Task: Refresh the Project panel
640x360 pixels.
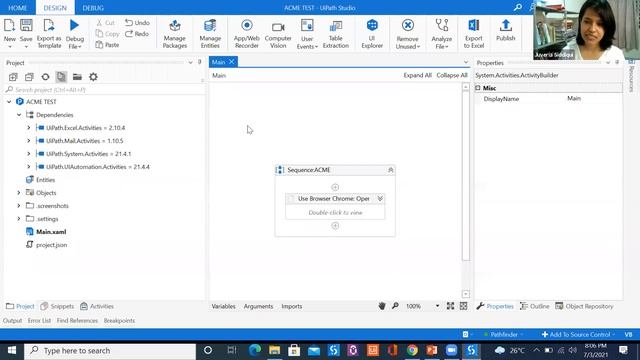Action: [45, 77]
